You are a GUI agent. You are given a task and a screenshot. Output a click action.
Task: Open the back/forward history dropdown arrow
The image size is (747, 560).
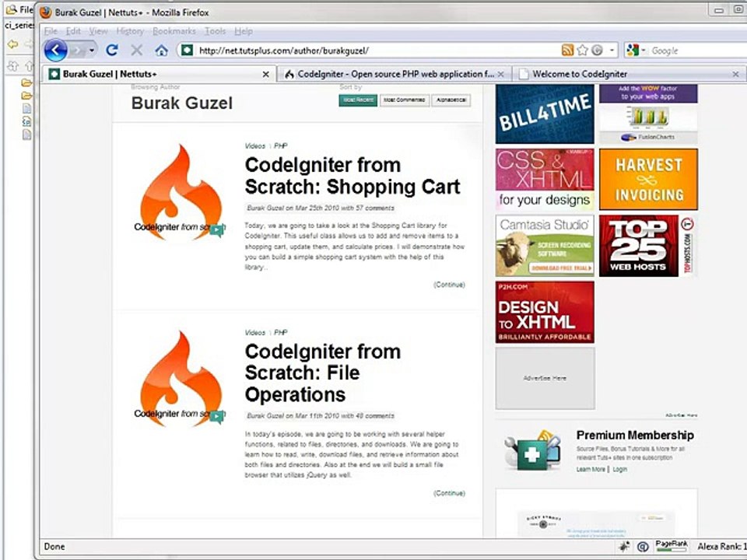(x=92, y=50)
